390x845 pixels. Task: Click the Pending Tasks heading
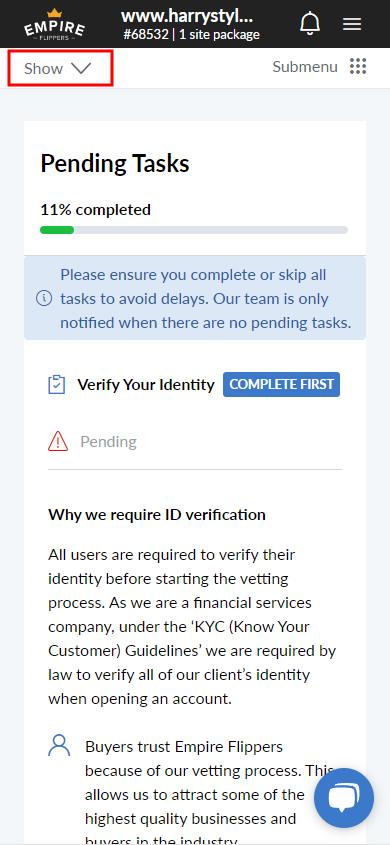115,163
